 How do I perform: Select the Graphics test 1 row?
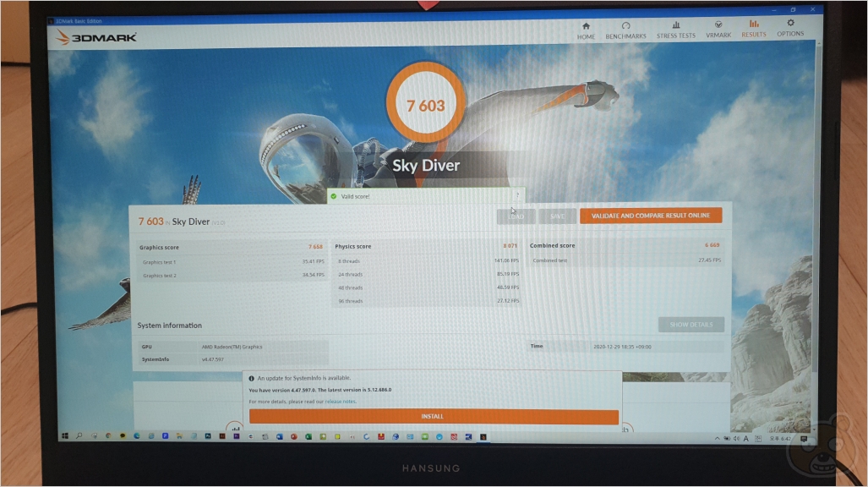pyautogui.click(x=232, y=261)
